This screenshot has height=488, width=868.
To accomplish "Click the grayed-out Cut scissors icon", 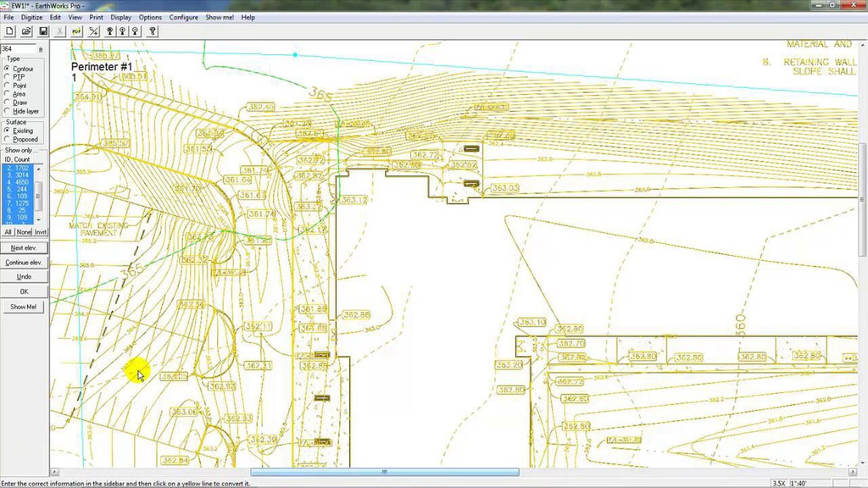I will tap(60, 31).
